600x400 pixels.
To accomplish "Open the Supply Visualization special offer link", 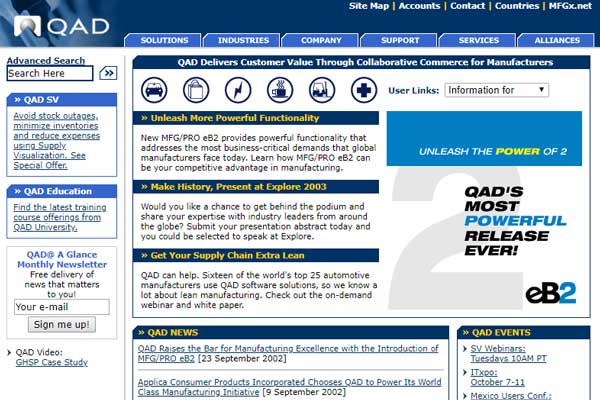I will click(56, 140).
